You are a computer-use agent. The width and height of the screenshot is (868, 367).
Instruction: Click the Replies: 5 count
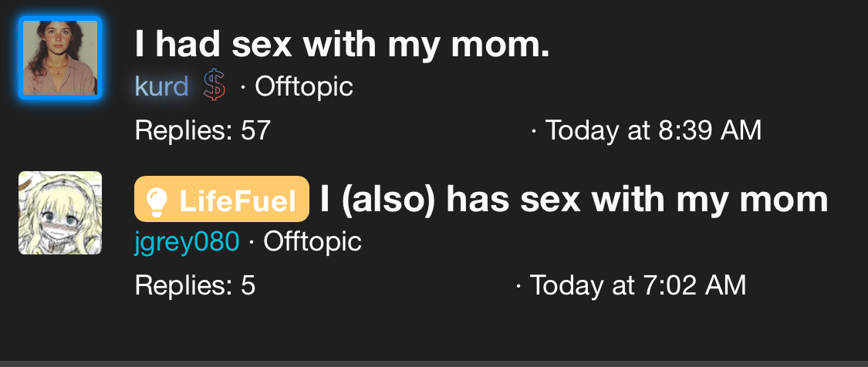[x=195, y=285]
